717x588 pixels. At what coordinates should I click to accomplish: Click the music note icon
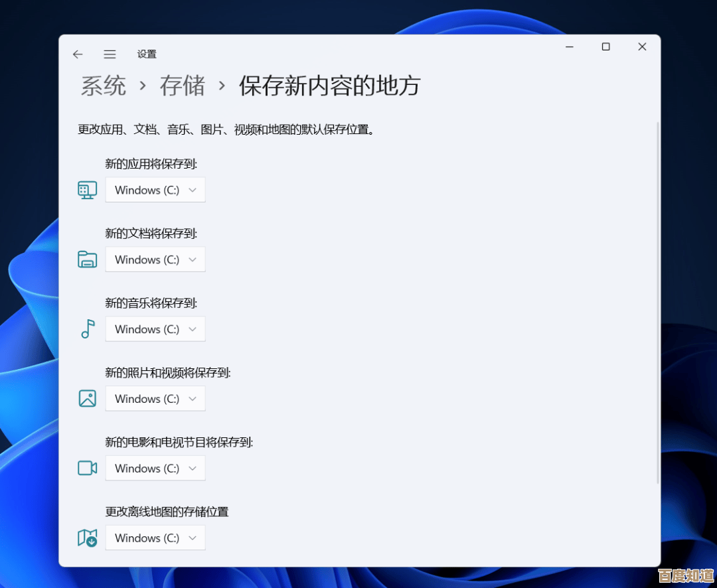coord(88,329)
